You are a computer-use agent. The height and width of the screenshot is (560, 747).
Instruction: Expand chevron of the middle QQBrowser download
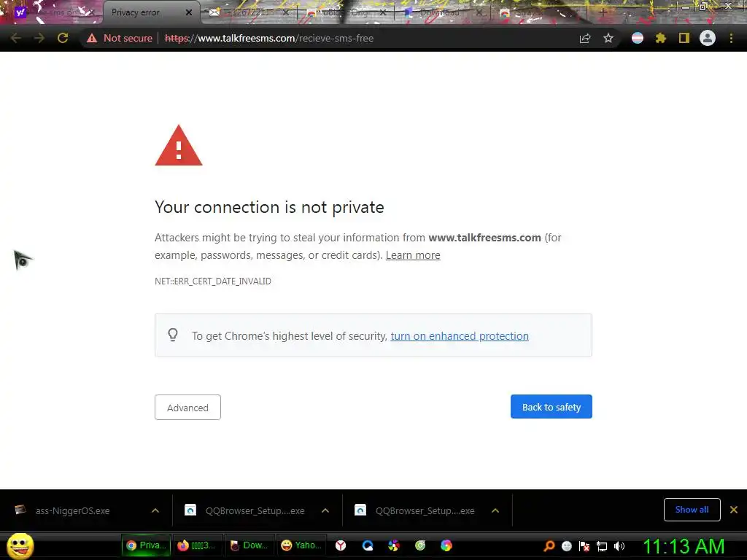pyautogui.click(x=325, y=510)
